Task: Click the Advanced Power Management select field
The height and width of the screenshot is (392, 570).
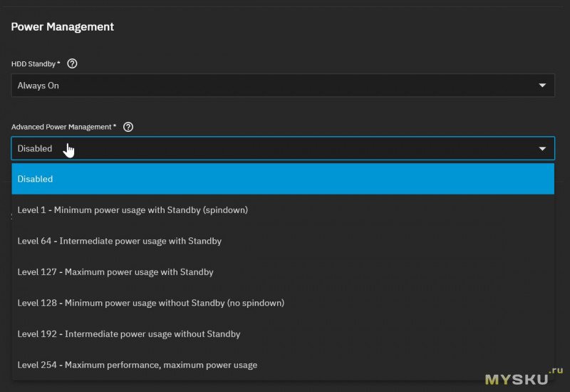Action: point(283,148)
